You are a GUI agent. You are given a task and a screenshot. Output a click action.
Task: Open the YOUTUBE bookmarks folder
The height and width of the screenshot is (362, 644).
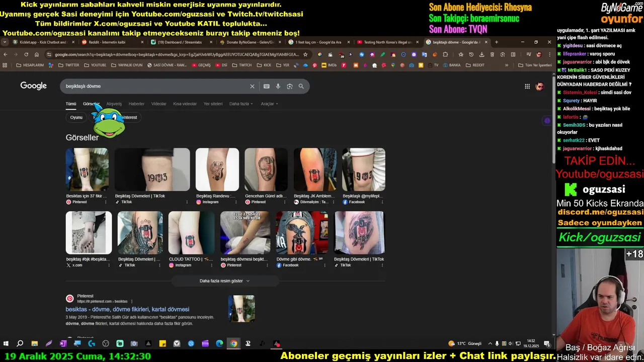[95, 65]
